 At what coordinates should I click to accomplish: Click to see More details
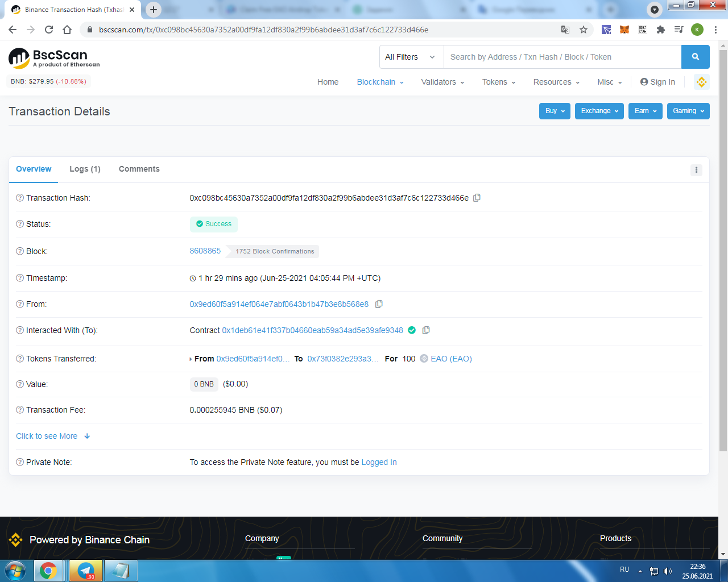53,436
